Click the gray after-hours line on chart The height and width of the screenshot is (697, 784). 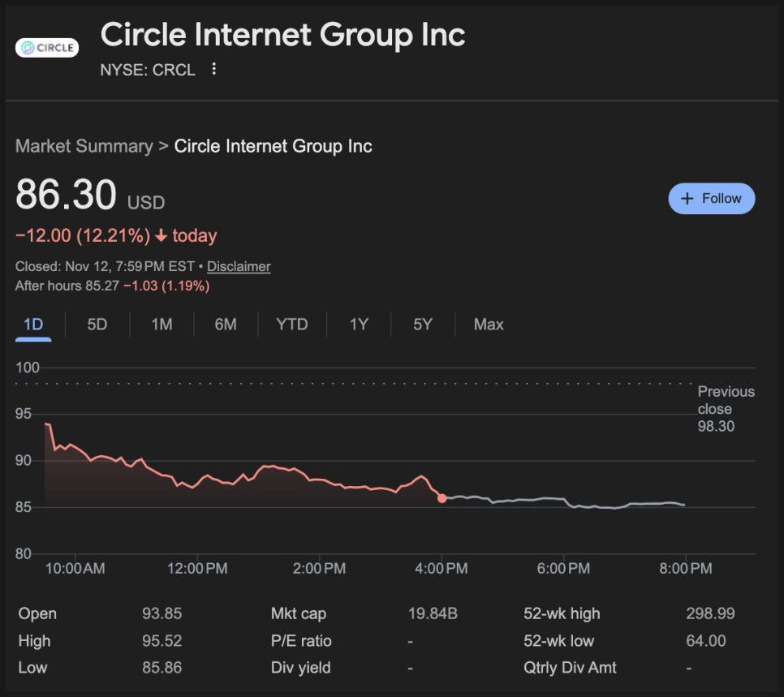[x=536, y=499]
